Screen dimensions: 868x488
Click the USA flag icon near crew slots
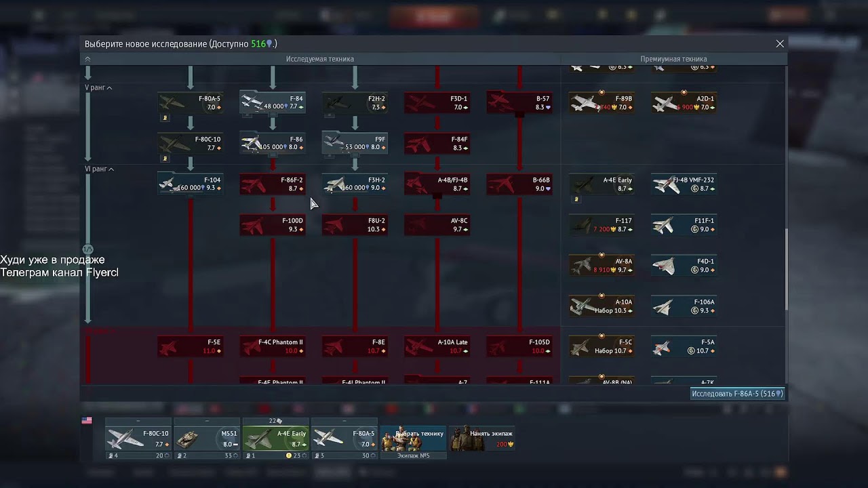87,420
